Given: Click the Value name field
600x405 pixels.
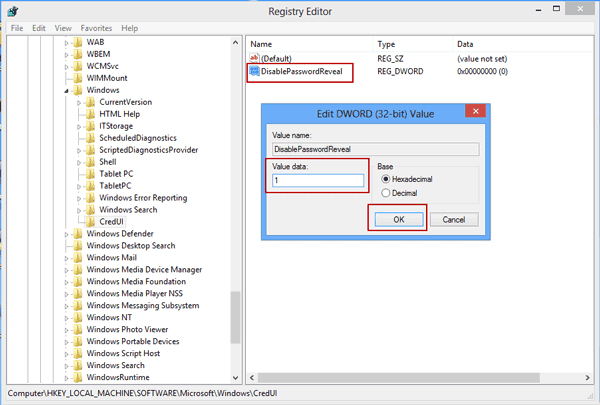Looking at the screenshot, I should pyautogui.click(x=375, y=149).
